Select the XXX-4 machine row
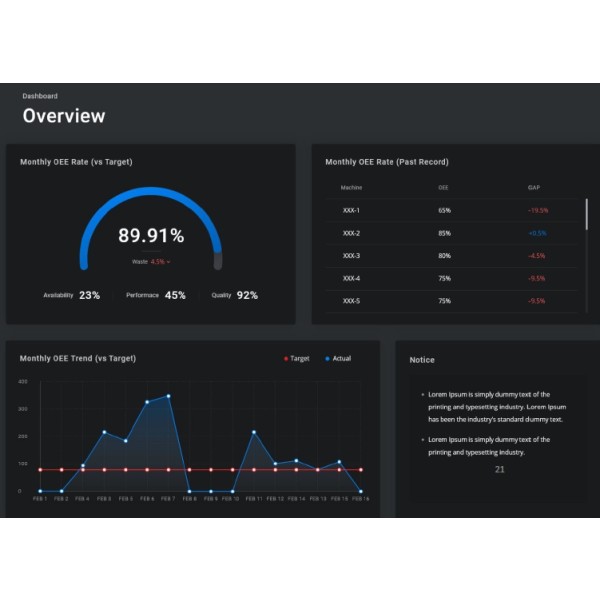 (452, 278)
